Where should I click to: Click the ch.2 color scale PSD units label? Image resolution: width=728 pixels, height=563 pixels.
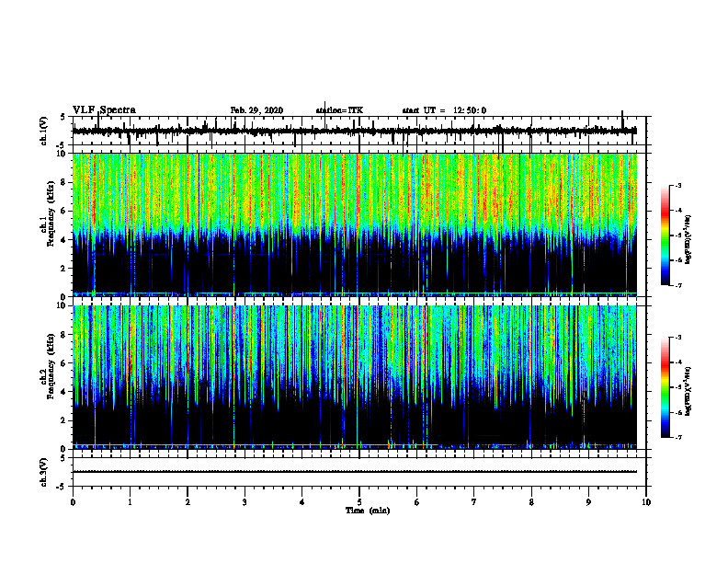[x=688, y=391]
